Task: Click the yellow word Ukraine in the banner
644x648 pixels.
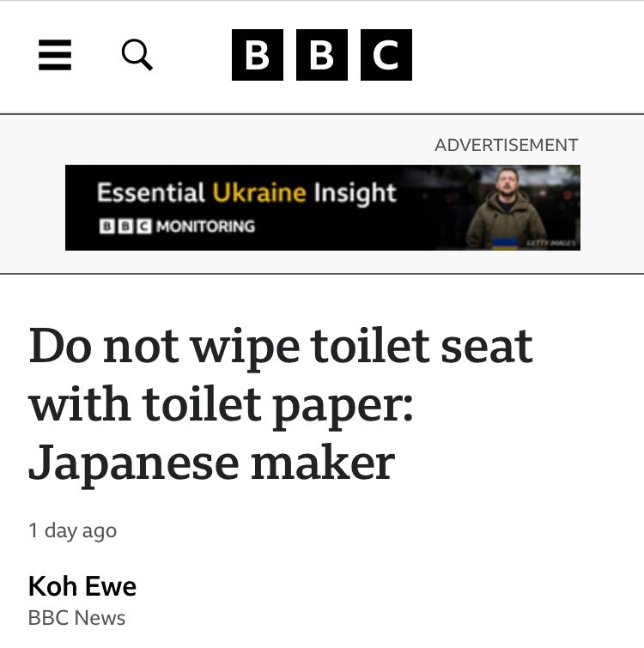Action: pos(259,192)
